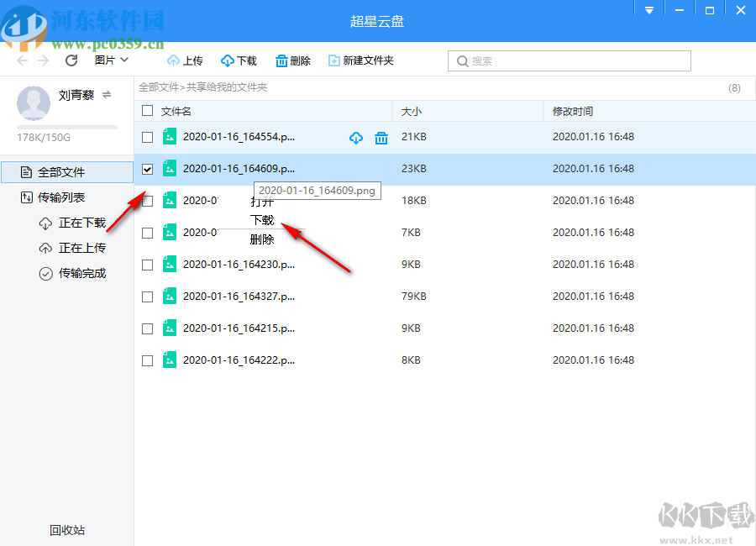Click the image icon of the 7KB file
Viewport: 756px width, 546px height.
coord(170,232)
